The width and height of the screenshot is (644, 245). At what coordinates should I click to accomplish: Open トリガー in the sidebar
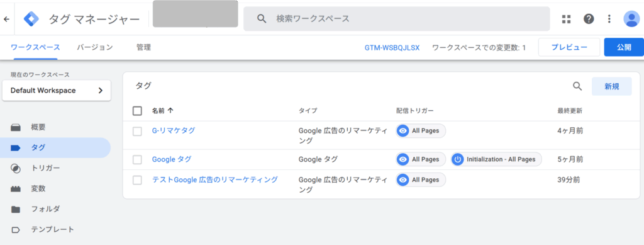pos(45,168)
